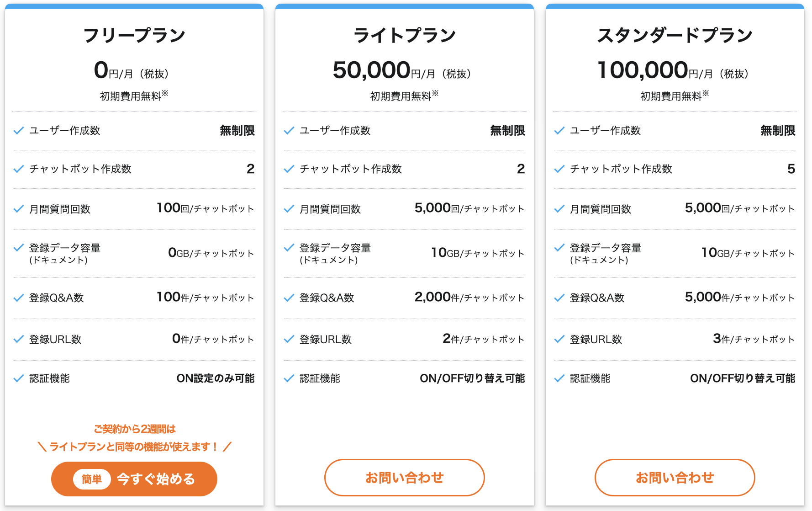Click checkmark beside ユーザー作成数 in フリープラン

[x=19, y=131]
